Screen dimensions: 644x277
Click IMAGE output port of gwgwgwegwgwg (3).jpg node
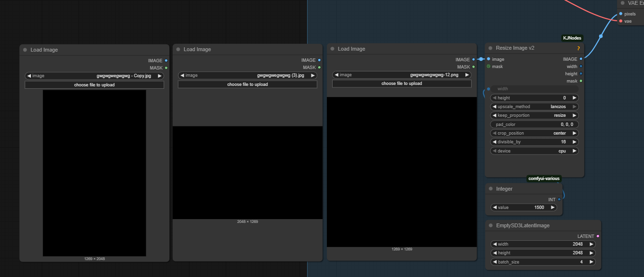click(x=320, y=60)
